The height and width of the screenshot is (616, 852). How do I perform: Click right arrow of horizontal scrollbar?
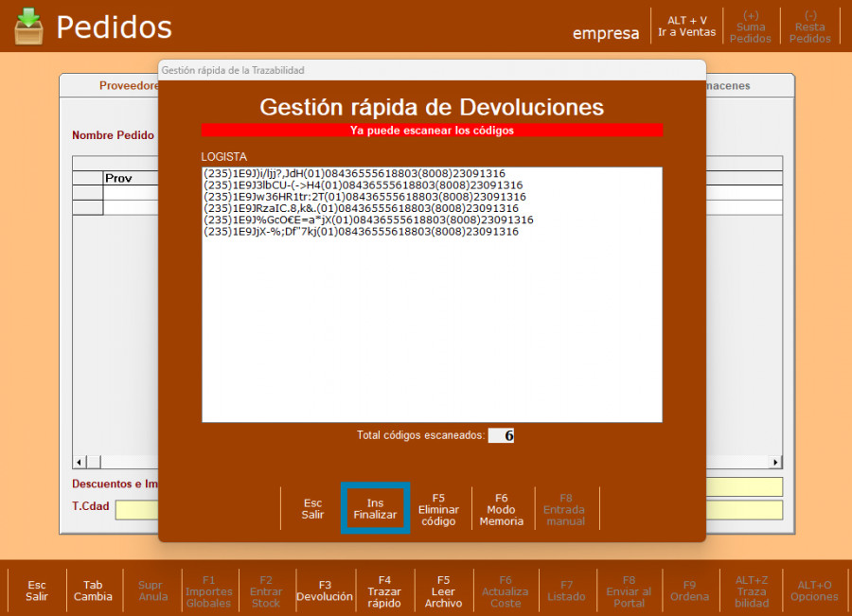776,462
